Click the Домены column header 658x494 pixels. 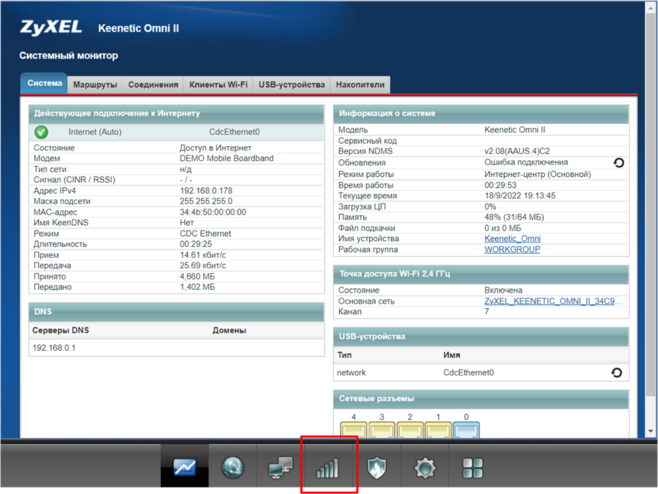click(229, 330)
